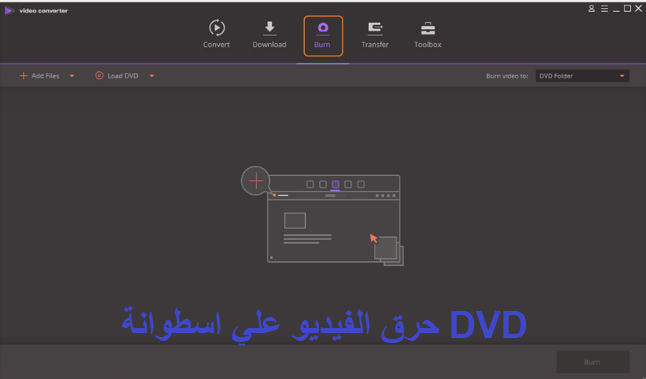The height and width of the screenshot is (379, 646).
Task: Click the Add Files button text
Action: pyautogui.click(x=45, y=76)
